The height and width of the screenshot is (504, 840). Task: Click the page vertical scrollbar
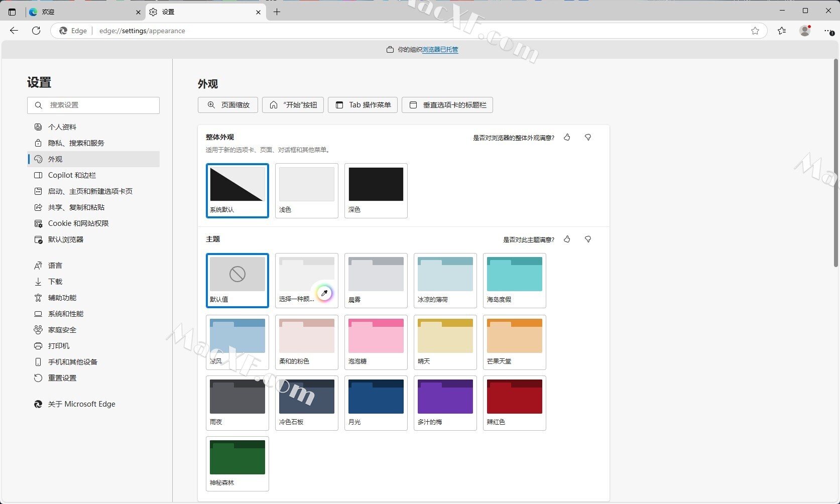pos(836,163)
